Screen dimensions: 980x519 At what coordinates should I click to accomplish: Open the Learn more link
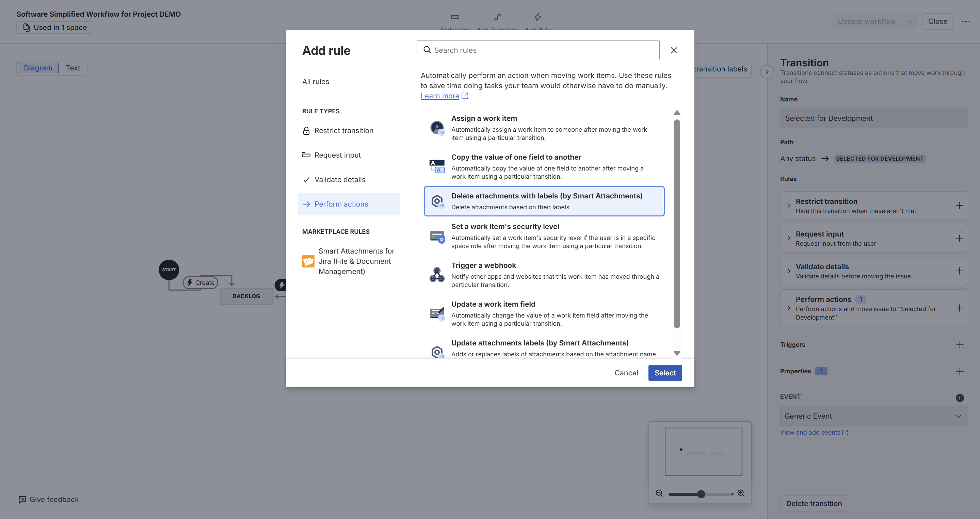(x=440, y=96)
